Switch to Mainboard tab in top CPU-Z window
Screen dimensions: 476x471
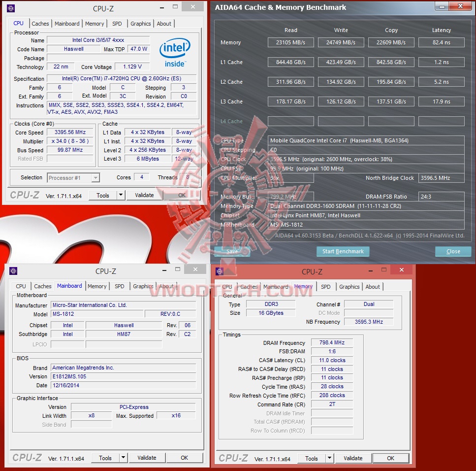pyautogui.click(x=67, y=23)
